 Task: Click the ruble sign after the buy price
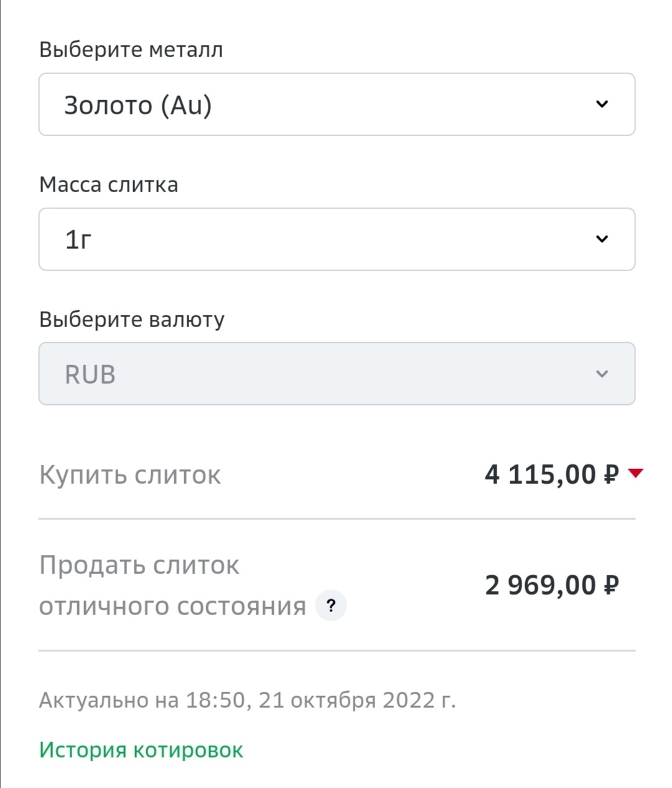[x=611, y=475]
